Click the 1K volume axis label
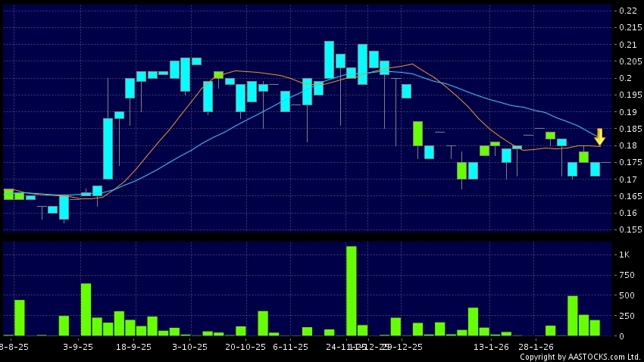The height and width of the screenshot is (362, 644). click(624, 254)
